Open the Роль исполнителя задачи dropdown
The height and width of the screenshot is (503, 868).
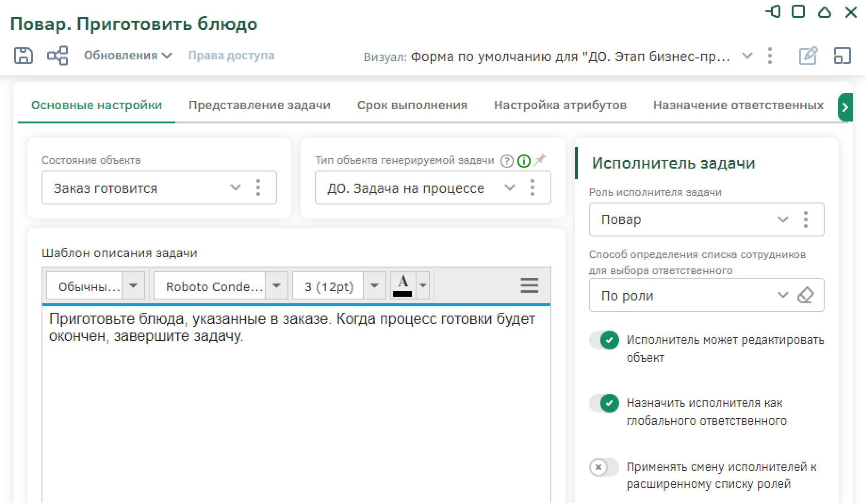[783, 219]
